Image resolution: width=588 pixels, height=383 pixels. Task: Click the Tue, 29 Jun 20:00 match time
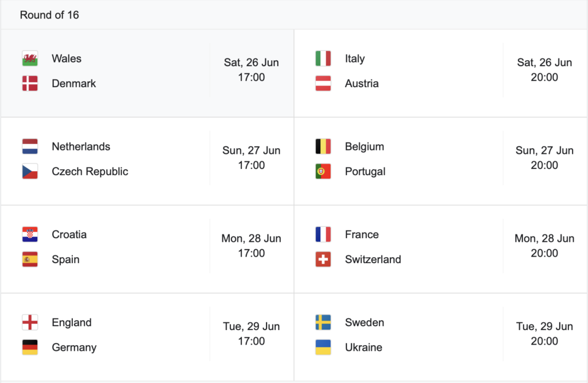click(544, 334)
